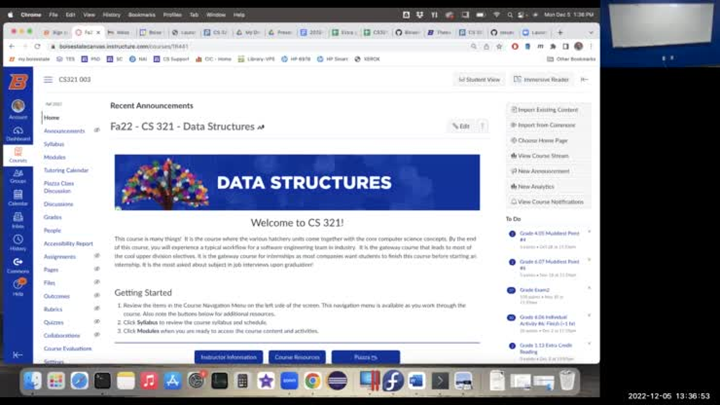The width and height of the screenshot is (720, 405).
Task: Select Modules in course navigation
Action: (x=55, y=157)
